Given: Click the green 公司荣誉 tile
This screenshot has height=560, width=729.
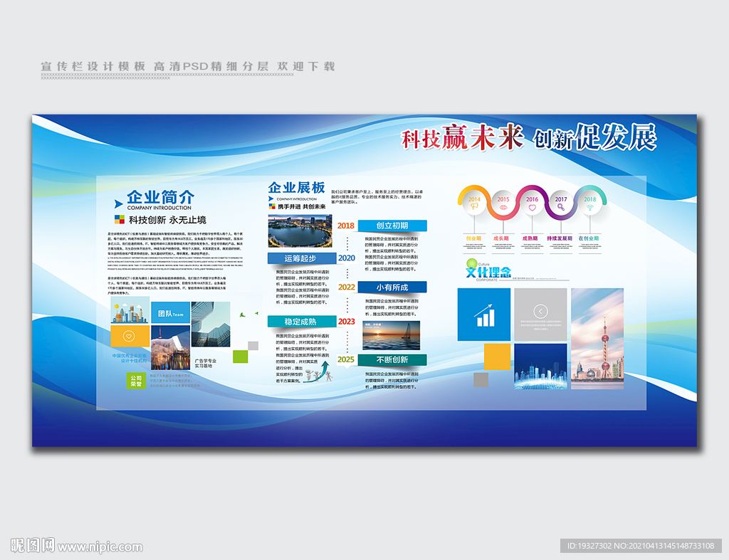Looking at the screenshot, I should [136, 381].
